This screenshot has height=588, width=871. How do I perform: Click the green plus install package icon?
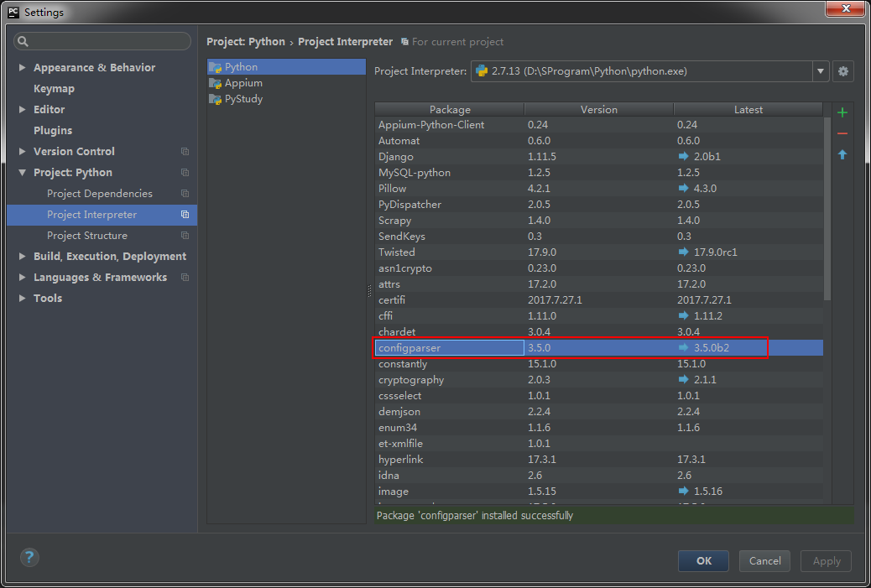842,112
